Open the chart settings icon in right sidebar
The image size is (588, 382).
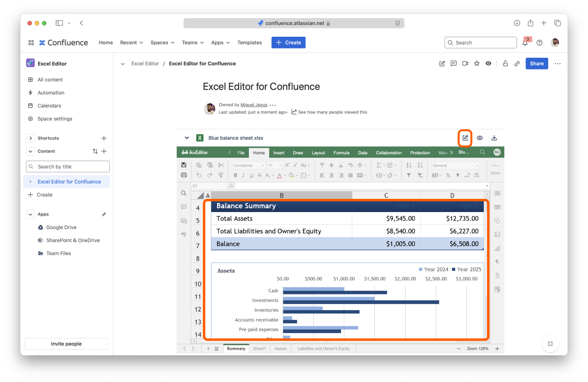pos(497,248)
